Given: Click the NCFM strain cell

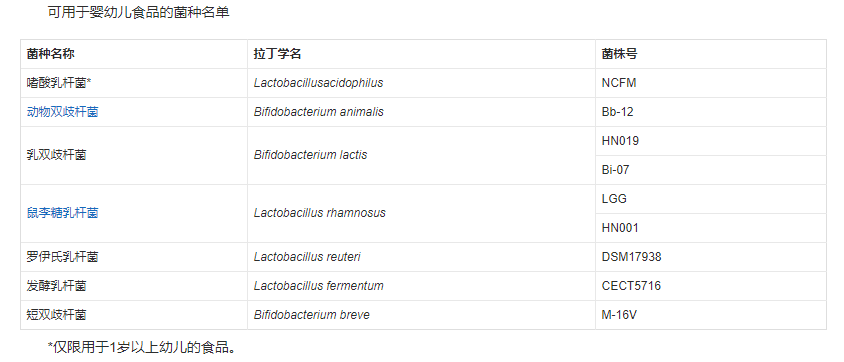Looking at the screenshot, I should (x=711, y=83).
